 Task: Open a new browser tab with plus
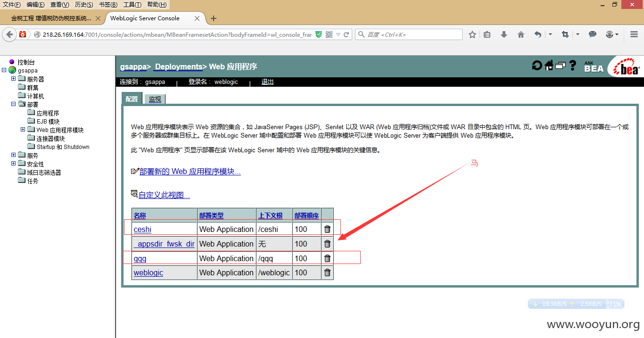(214, 18)
